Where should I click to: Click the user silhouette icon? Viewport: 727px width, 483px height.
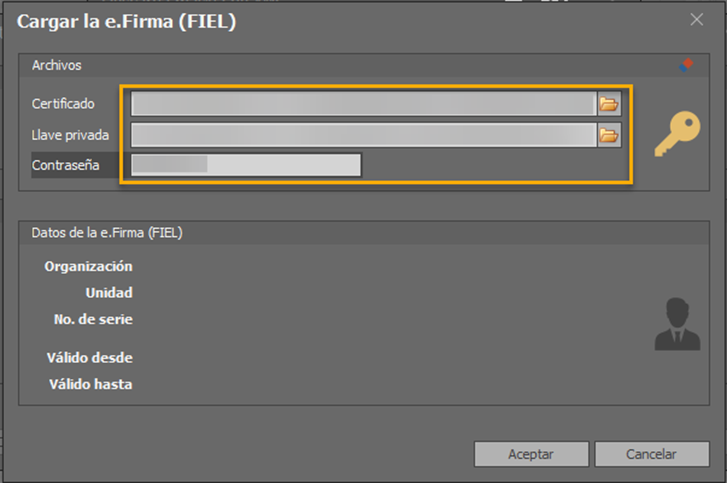click(677, 323)
